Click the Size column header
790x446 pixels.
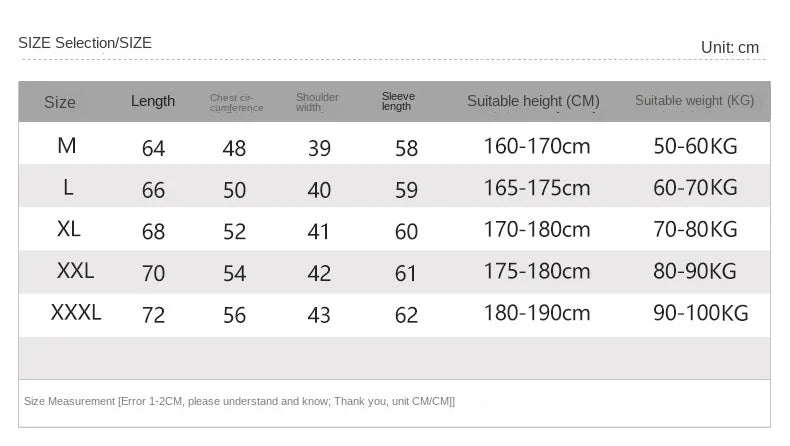pyautogui.click(x=60, y=102)
